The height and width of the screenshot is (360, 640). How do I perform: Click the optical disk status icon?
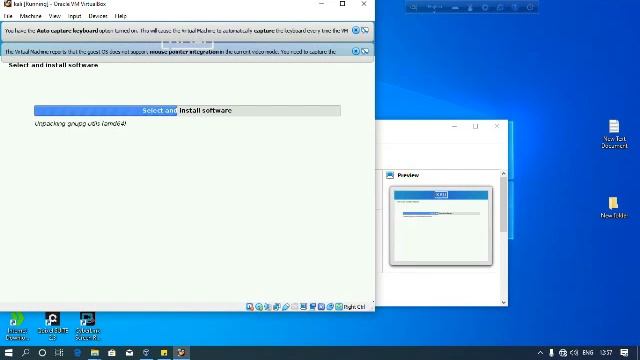tap(259, 307)
